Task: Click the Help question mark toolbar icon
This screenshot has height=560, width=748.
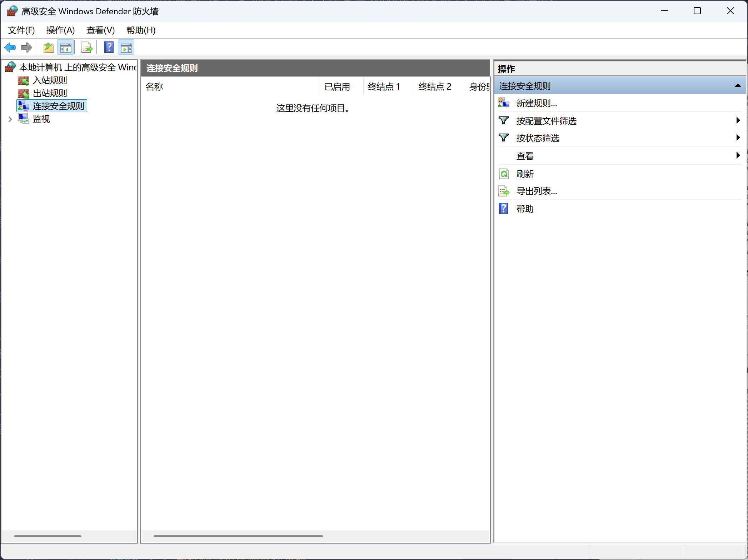Action: point(109,47)
